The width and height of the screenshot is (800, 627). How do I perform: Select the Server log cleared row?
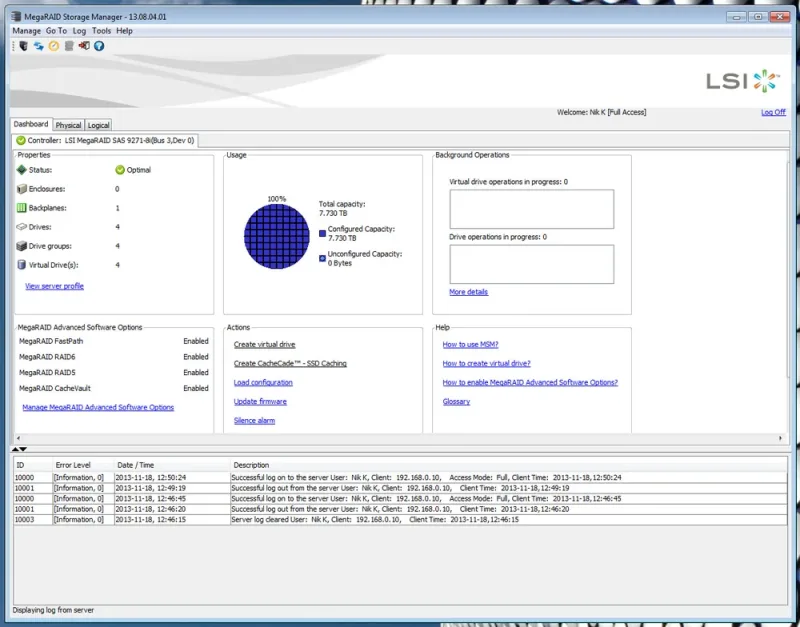pyautogui.click(x=401, y=519)
